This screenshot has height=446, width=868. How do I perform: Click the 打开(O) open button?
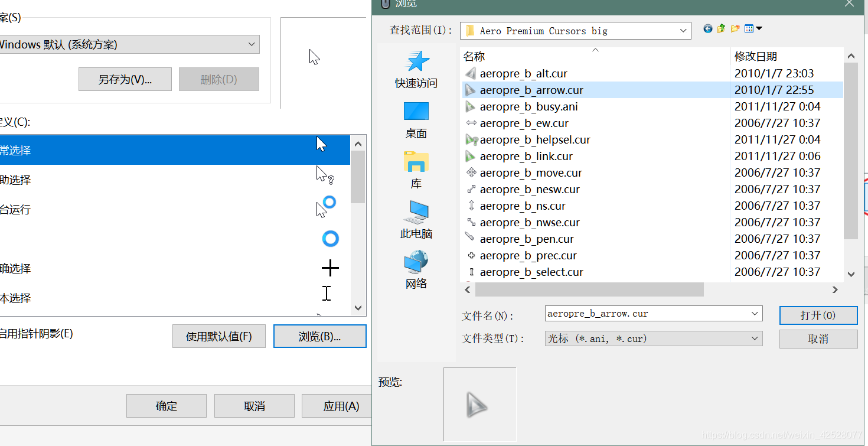click(x=818, y=315)
